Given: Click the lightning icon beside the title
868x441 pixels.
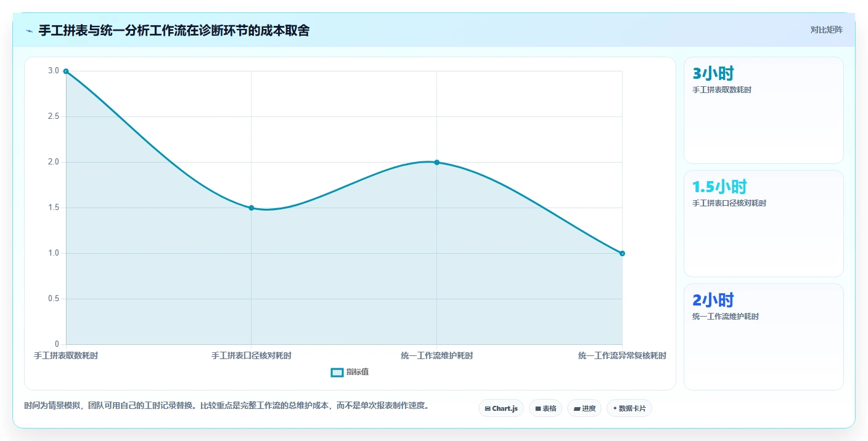Looking at the screenshot, I should pos(30,30).
